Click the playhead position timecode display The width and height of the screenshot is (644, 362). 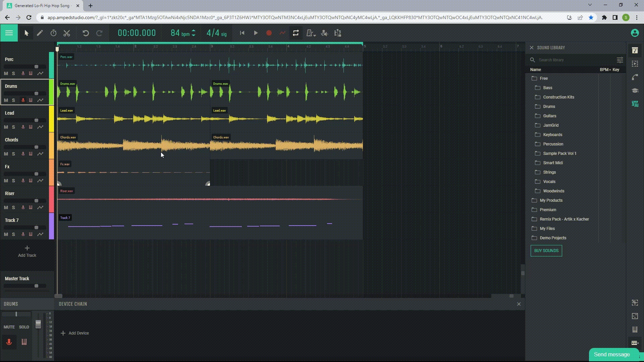pyautogui.click(x=137, y=33)
